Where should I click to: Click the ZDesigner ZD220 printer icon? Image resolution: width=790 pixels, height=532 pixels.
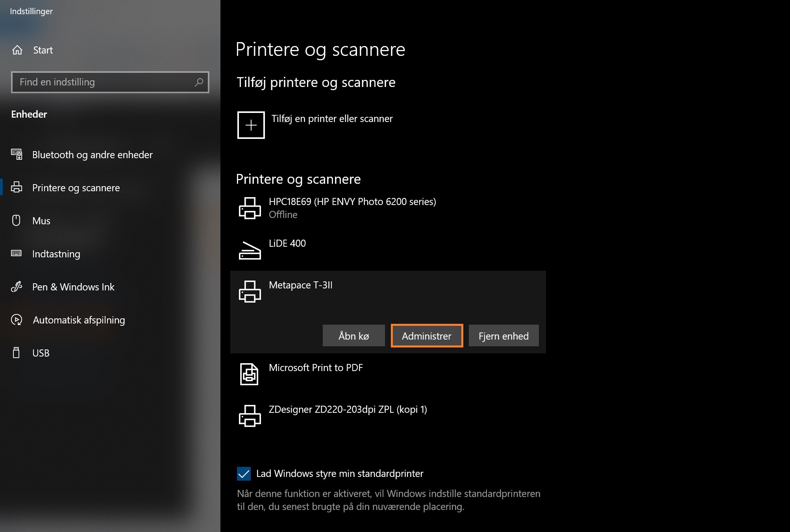click(x=250, y=416)
